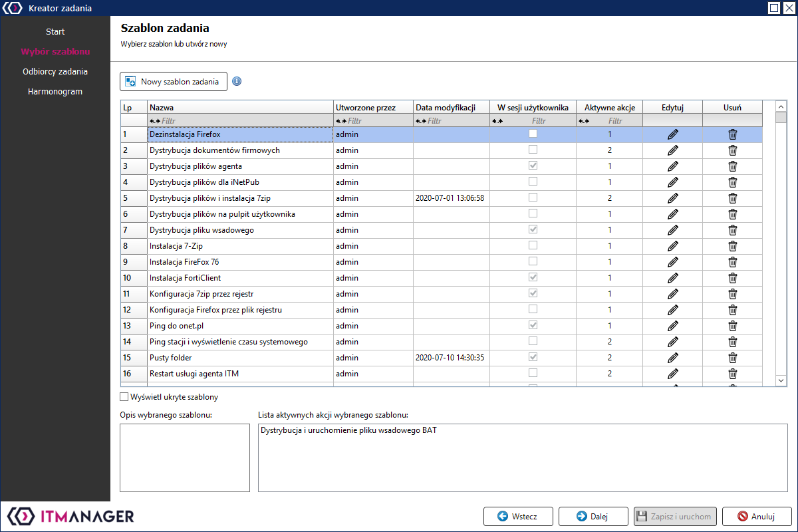Open Odbiorcy zadania step
798x532 pixels.
click(55, 71)
